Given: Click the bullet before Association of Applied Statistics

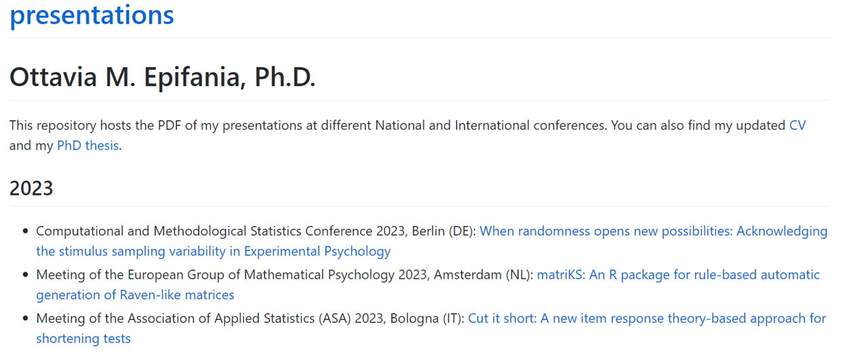Looking at the screenshot, I should [25, 319].
